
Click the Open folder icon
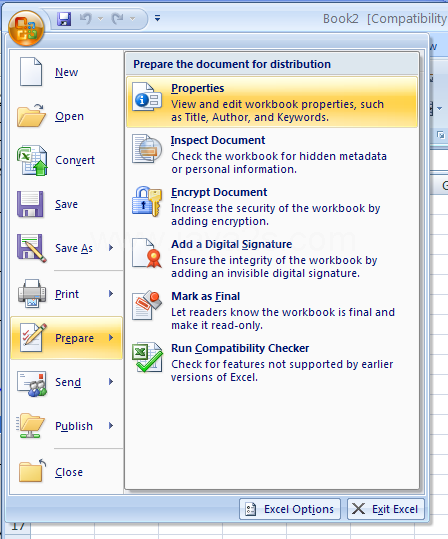point(31,115)
